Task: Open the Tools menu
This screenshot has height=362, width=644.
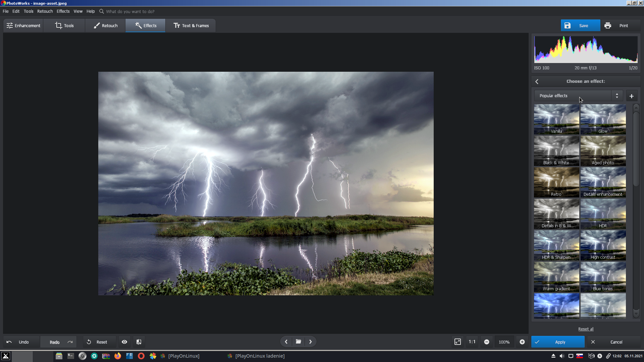Action: [x=29, y=11]
